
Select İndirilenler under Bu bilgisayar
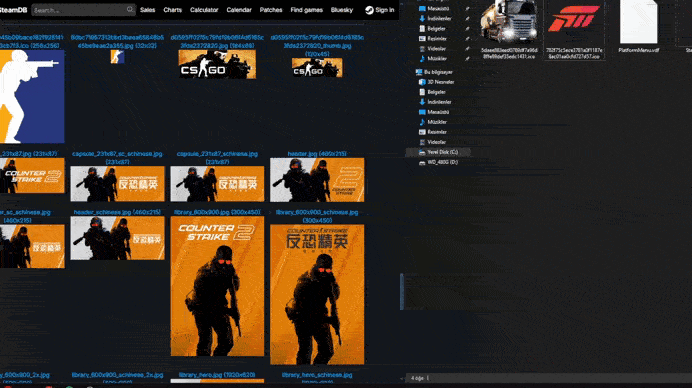point(435,102)
